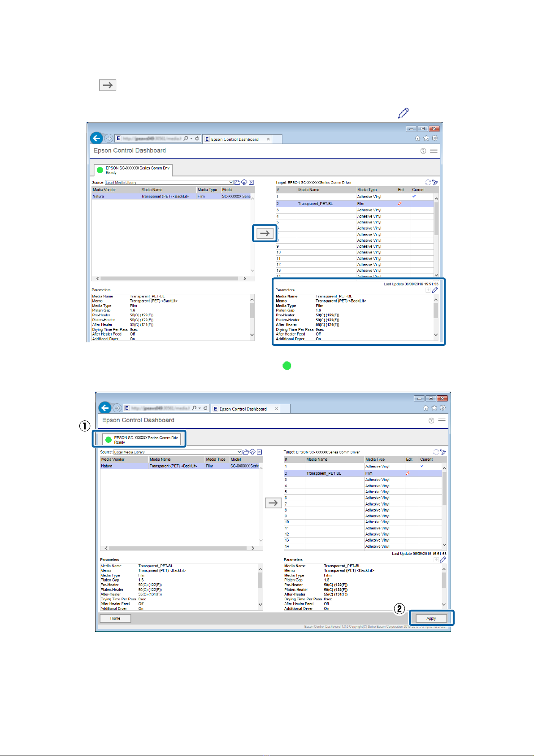
Task: Click the source cloud download icon, lower window
Action: (x=252, y=452)
